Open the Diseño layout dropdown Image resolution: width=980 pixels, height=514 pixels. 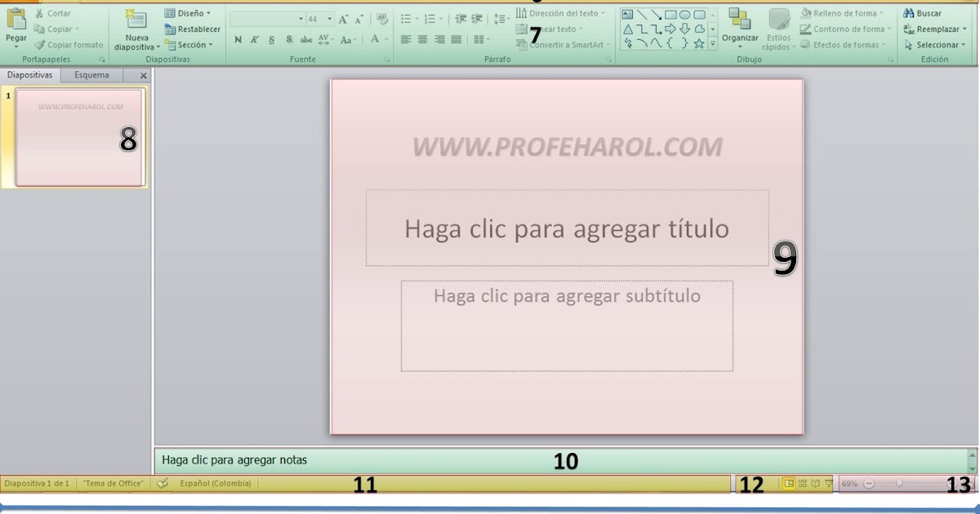(x=187, y=13)
